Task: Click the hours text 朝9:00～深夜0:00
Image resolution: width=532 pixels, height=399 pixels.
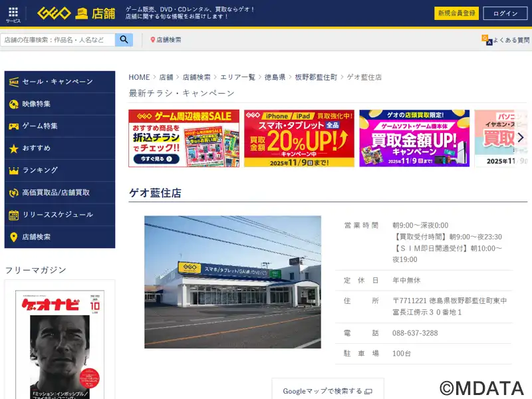Action: click(420, 225)
